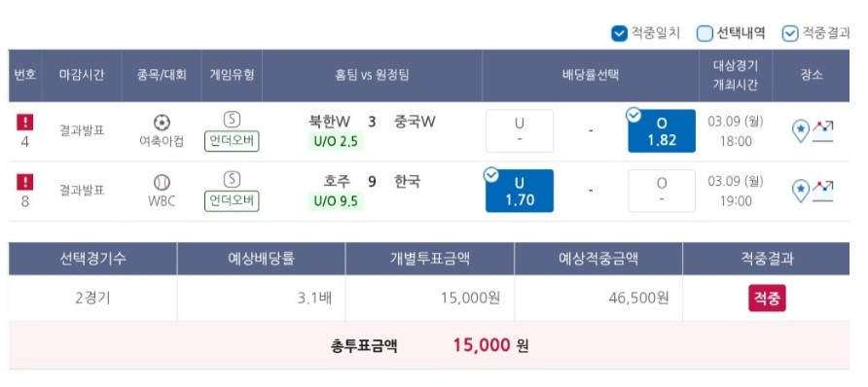868x387 pixels.
Task: Select Over 1.82 odds for 북한W match
Action: (x=662, y=131)
